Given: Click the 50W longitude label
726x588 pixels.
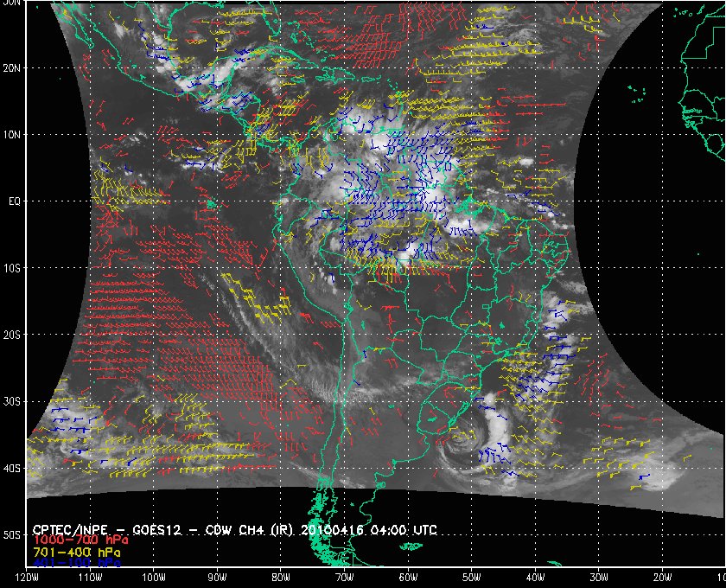Looking at the screenshot, I should pos(471,578).
